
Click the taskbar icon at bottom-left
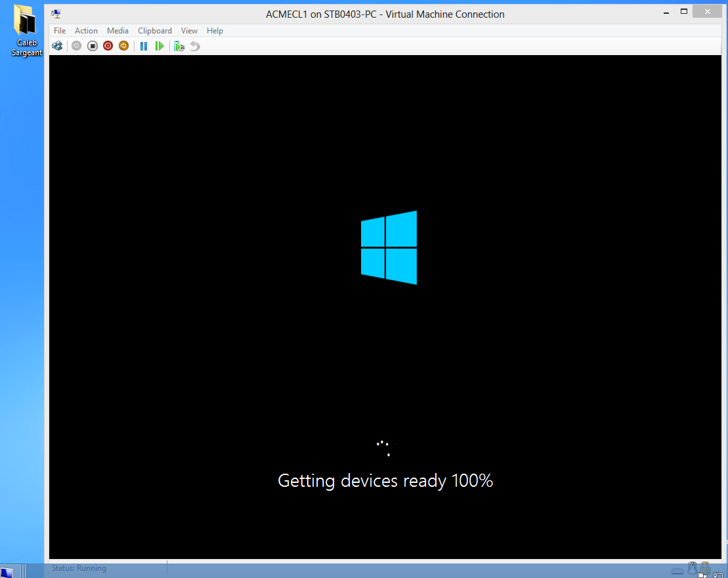pos(7,572)
